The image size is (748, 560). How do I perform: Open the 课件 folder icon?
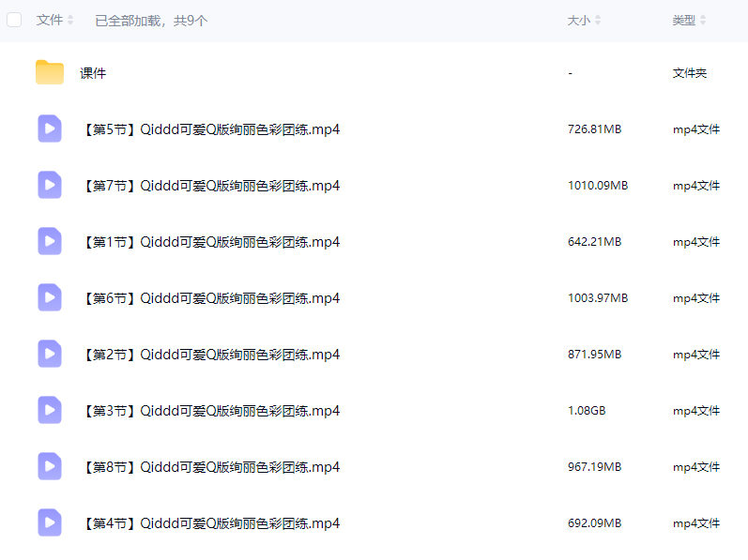(49, 73)
